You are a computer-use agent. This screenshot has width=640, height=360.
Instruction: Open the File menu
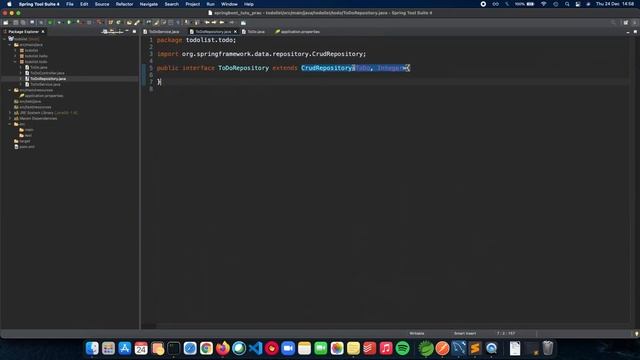click(70, 4)
